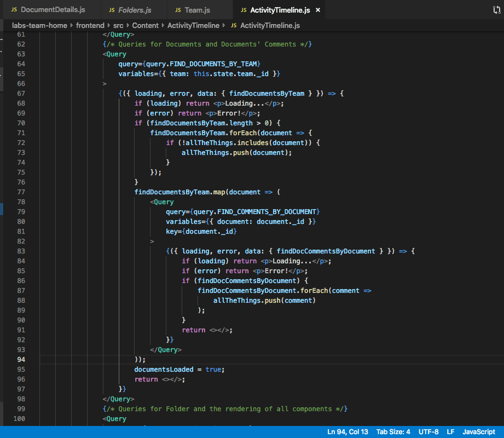Screen dimensions: 504x438
Task: Close the ActivityTimeline.js tab
Action: coord(318,10)
